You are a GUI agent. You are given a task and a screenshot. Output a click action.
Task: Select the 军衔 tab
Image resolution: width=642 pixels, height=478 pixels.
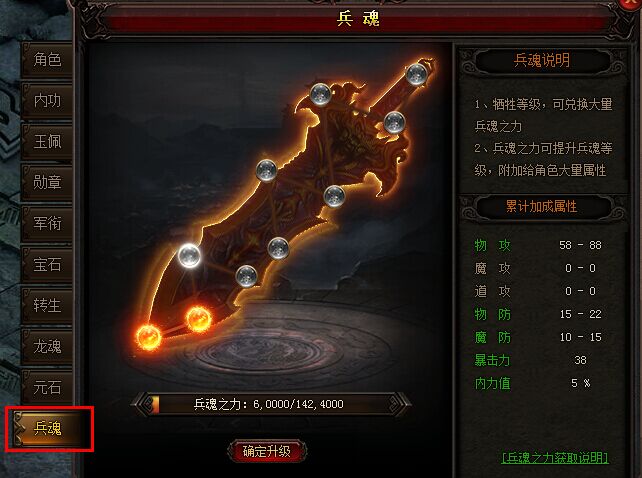47,224
